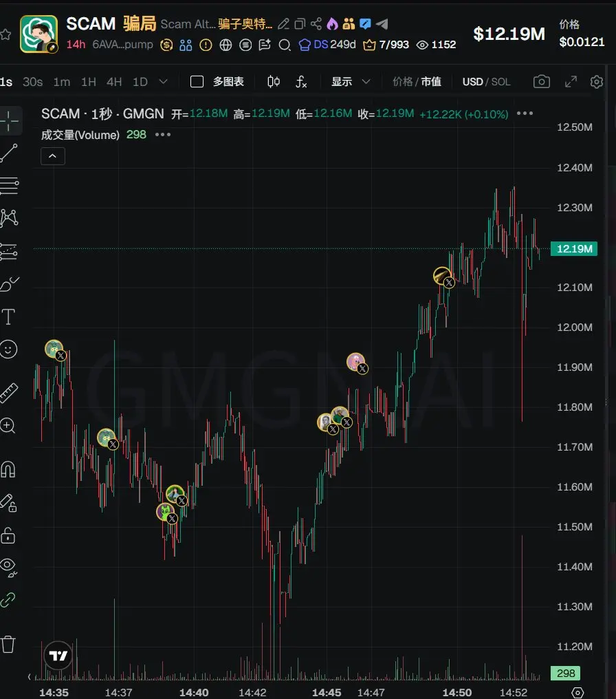
Task: Select the trend line drawing tool
Action: 9,153
